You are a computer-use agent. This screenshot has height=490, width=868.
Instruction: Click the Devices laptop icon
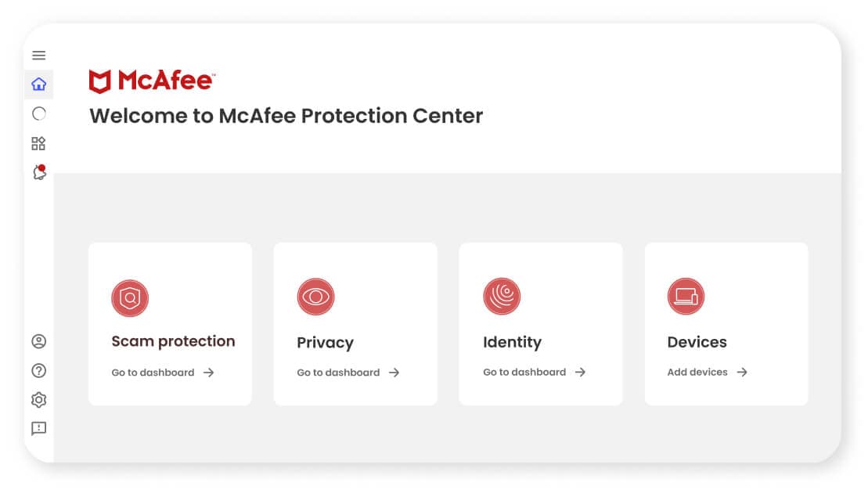tap(686, 297)
